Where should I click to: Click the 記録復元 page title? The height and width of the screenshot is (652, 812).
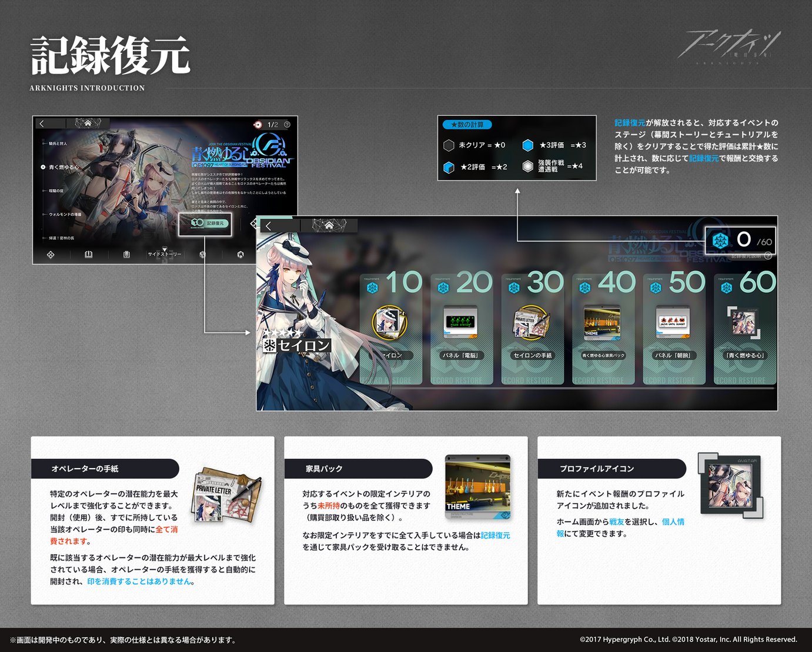coord(110,55)
